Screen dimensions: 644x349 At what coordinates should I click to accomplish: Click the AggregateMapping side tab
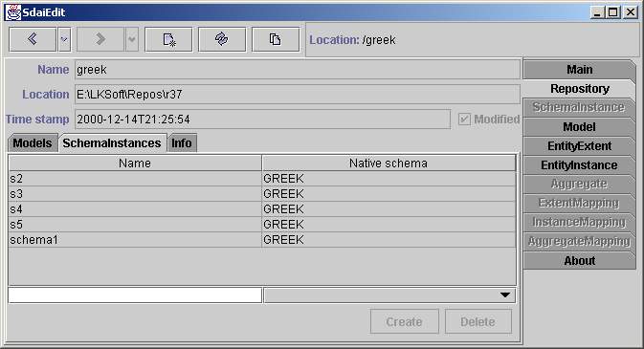[x=579, y=241]
